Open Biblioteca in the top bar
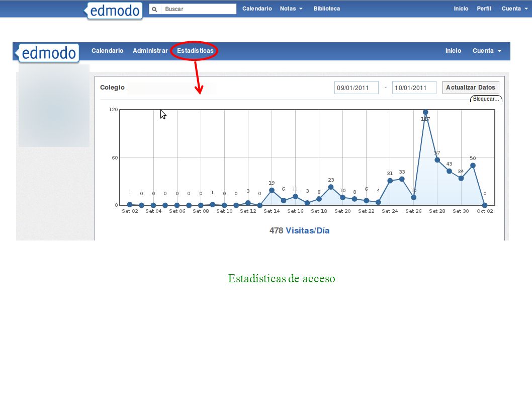532x399 pixels. [326, 9]
